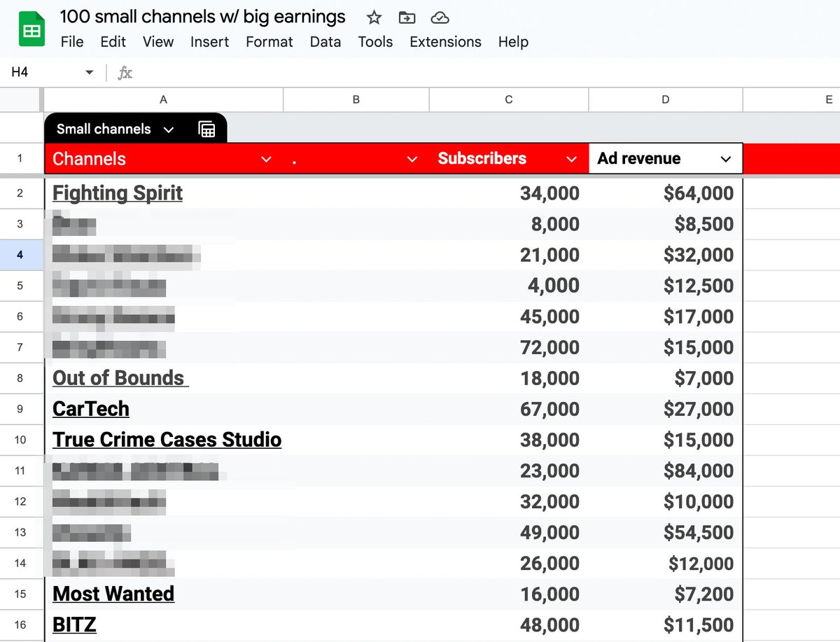
Task: Expand the Name box dropdown arrow
Action: (x=89, y=73)
